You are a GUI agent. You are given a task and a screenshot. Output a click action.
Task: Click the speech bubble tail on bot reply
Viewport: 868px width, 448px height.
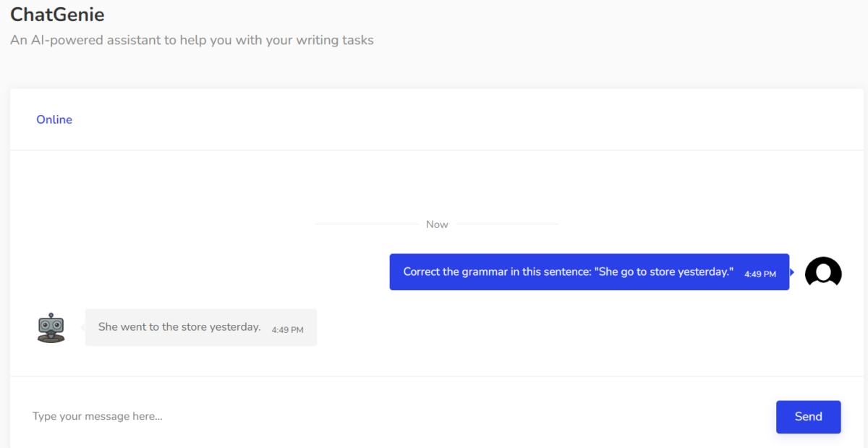click(x=81, y=327)
